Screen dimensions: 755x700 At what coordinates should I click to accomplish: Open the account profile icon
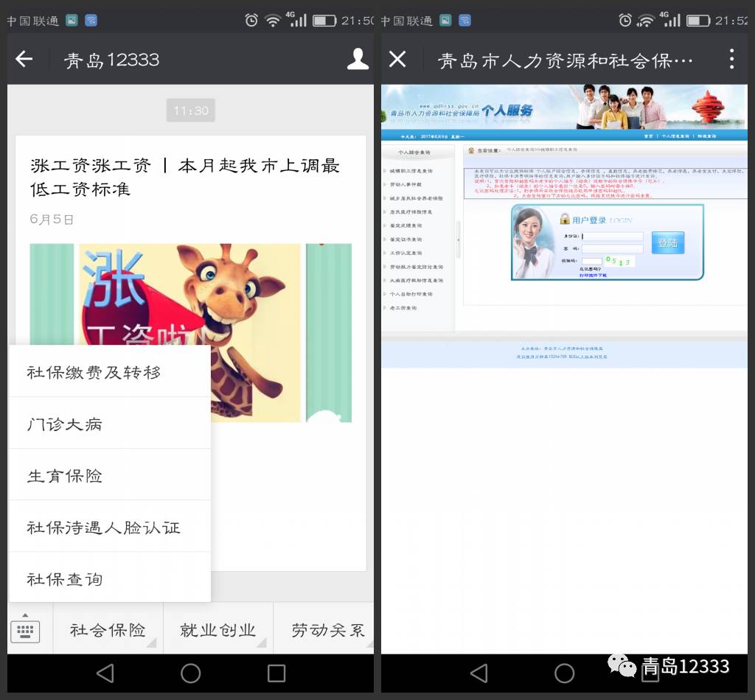358,60
